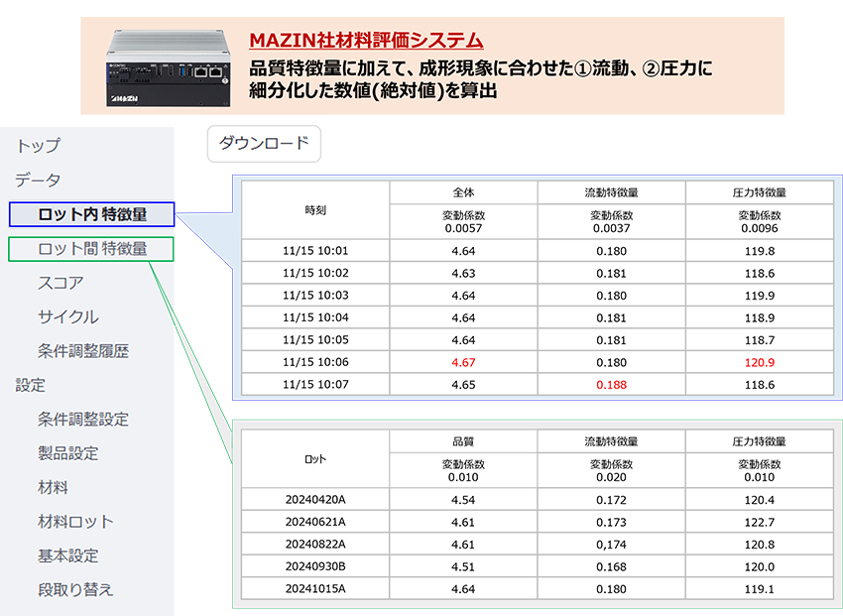The width and height of the screenshot is (843, 616).
Task: Expand the データ section in sidebar
Action: pyautogui.click(x=38, y=181)
